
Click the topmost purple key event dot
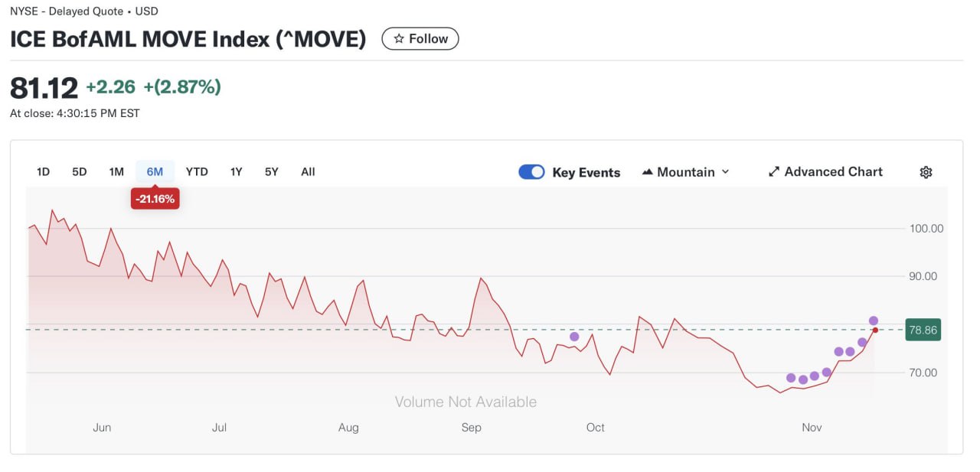tap(874, 321)
